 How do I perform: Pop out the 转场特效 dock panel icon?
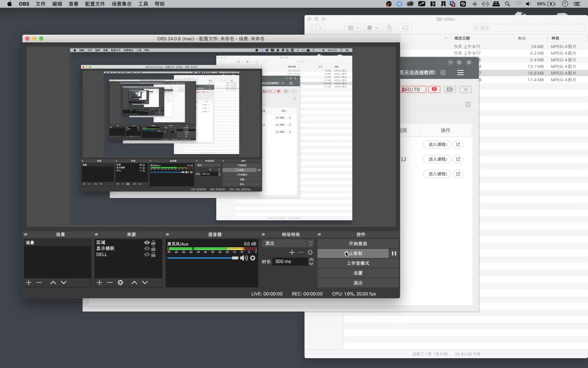point(263,234)
